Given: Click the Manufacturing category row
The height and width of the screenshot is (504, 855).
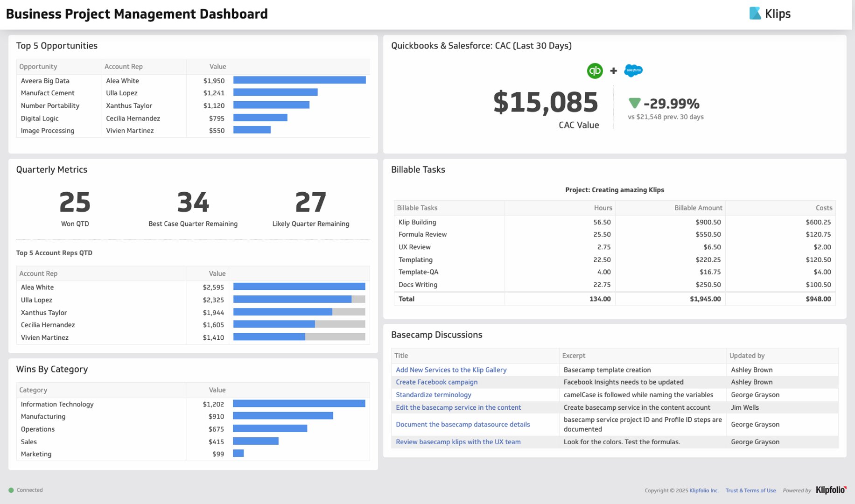Looking at the screenshot, I should tap(193, 416).
